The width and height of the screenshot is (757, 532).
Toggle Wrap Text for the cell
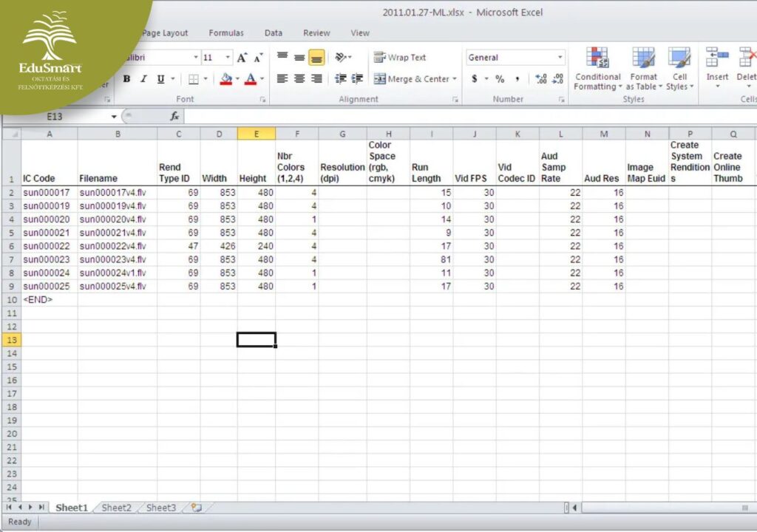400,58
